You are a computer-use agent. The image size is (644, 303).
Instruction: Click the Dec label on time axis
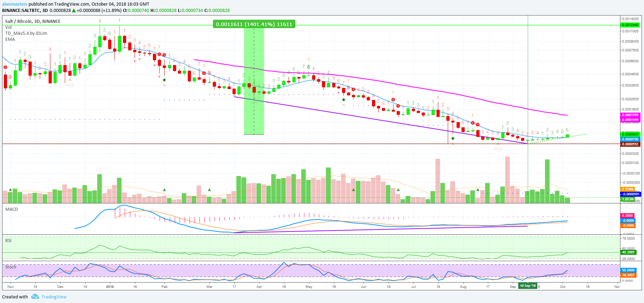coord(60,286)
